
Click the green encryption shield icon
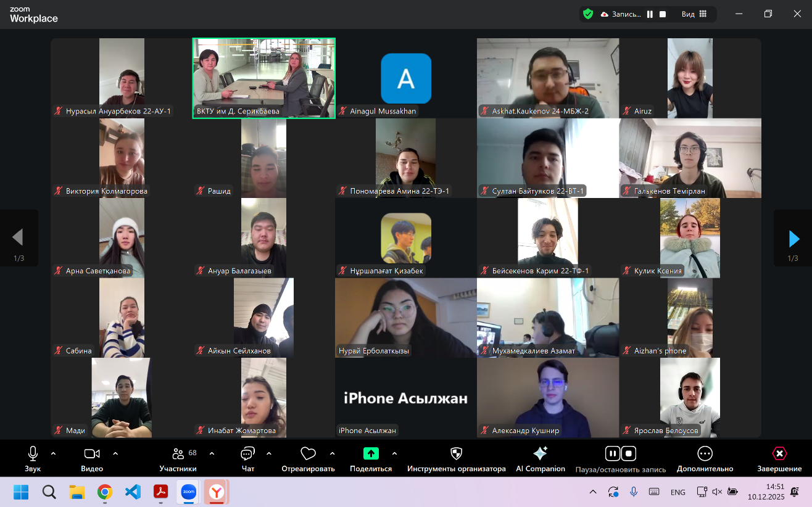click(588, 14)
